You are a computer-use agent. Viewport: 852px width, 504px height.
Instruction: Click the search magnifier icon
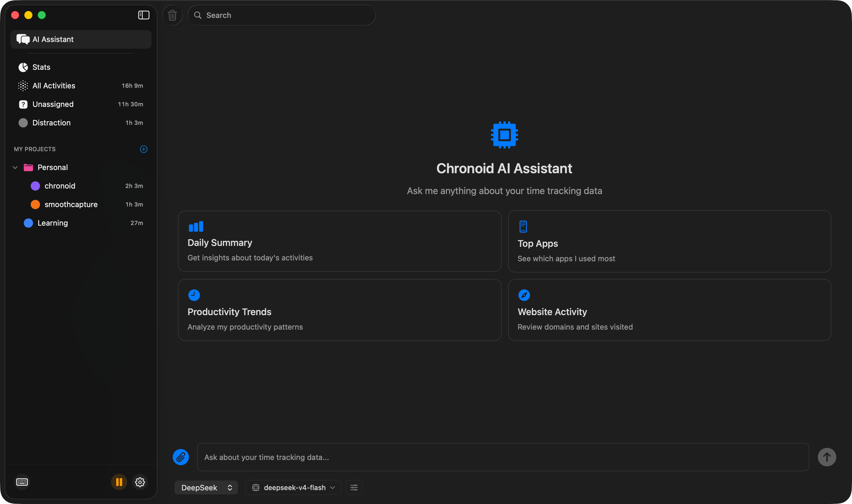[x=198, y=15]
